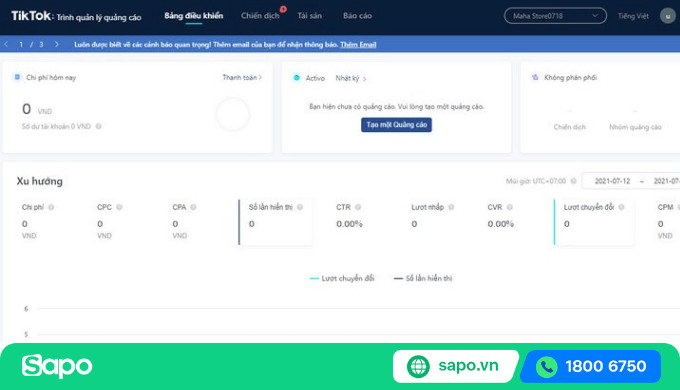Select the Lượt chuyển đổi metric card

point(594,222)
